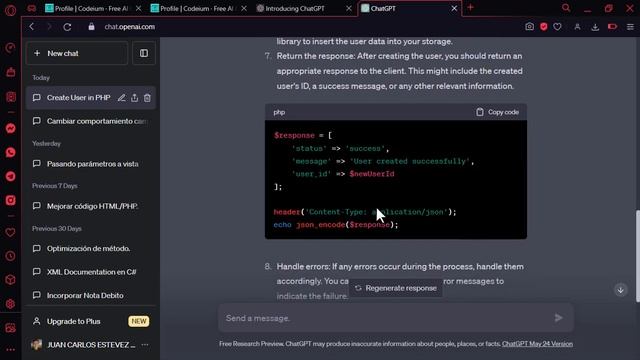Open GX Control speedometer in sidebar
Screen dimensions: 640x360
(11, 48)
